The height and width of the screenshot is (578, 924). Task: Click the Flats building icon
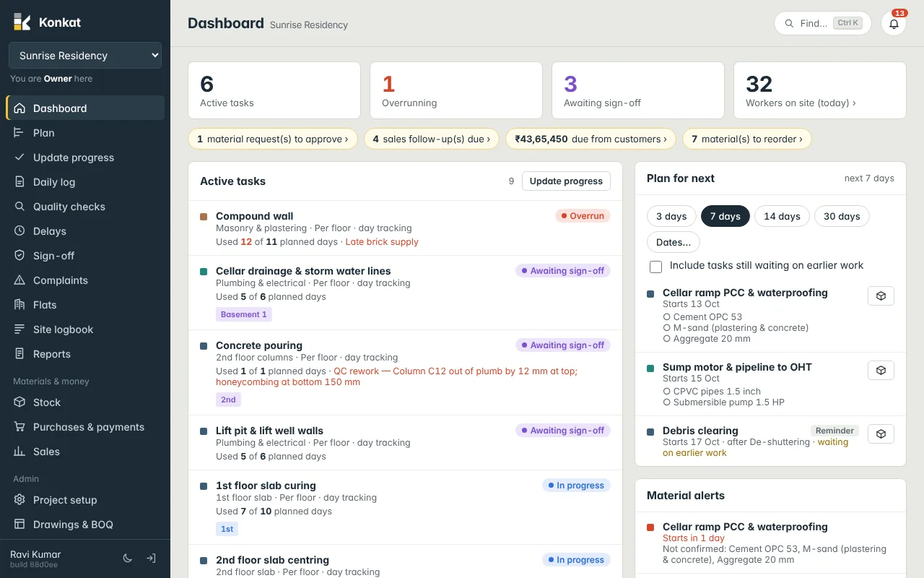point(19,305)
